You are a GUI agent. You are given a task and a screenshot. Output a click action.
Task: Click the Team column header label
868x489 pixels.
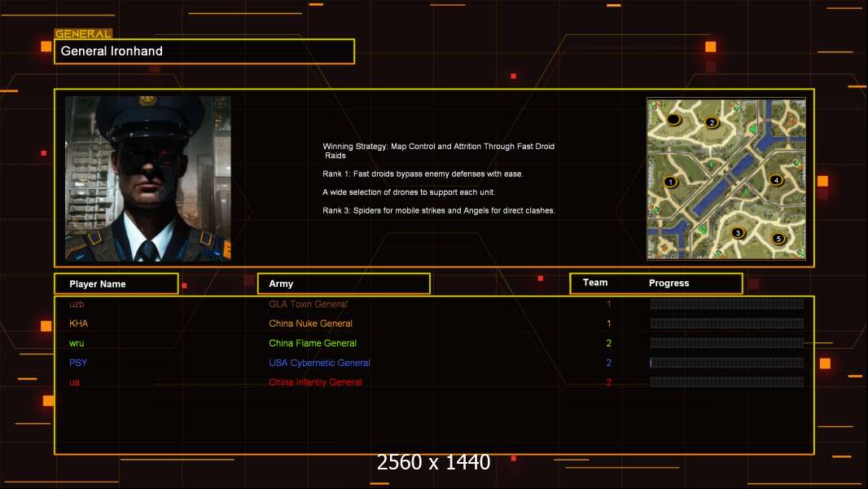595,283
